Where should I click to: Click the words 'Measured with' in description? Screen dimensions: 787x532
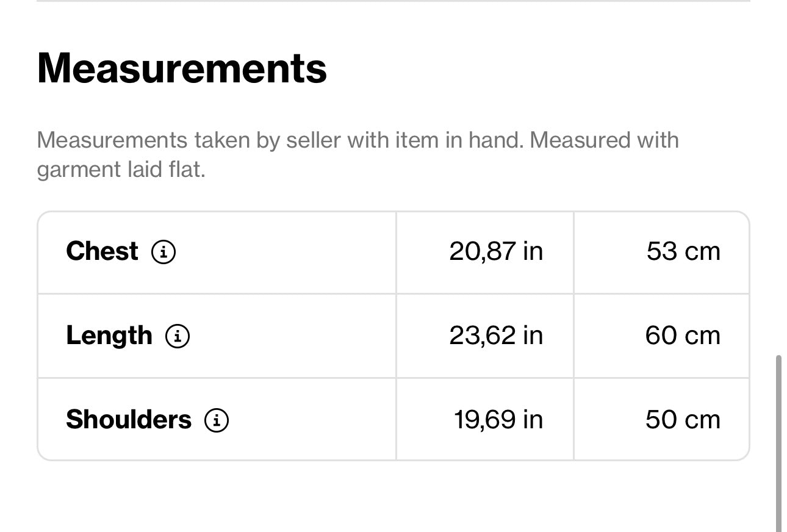click(604, 140)
